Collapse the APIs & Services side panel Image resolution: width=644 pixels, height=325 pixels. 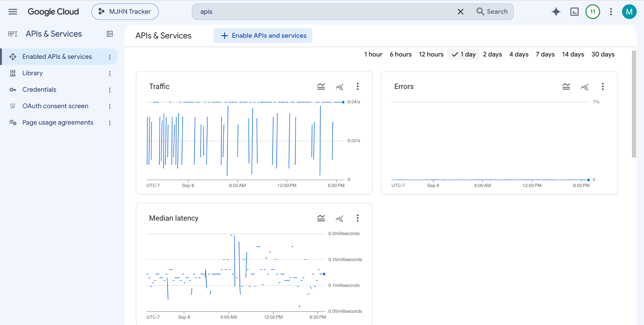[x=110, y=34]
